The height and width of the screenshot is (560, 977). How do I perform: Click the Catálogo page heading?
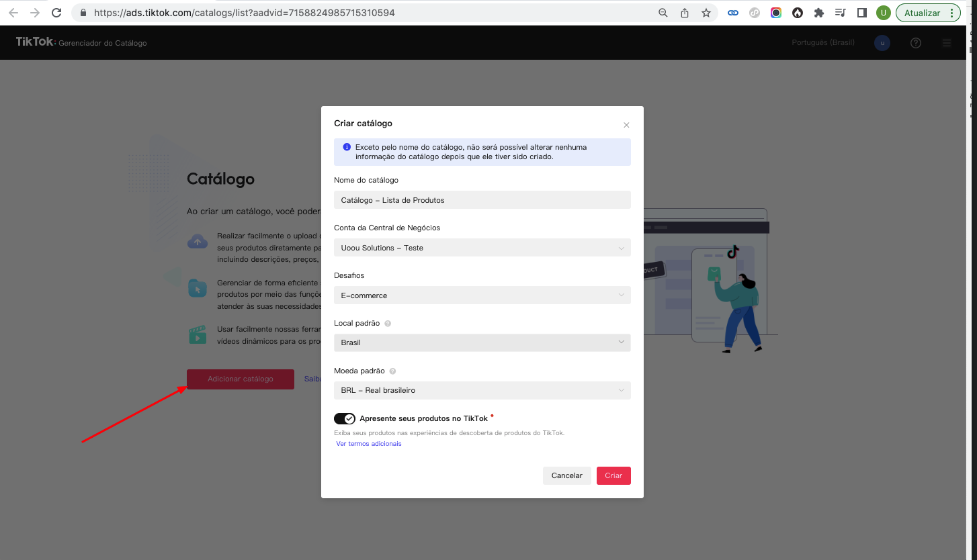coord(220,179)
